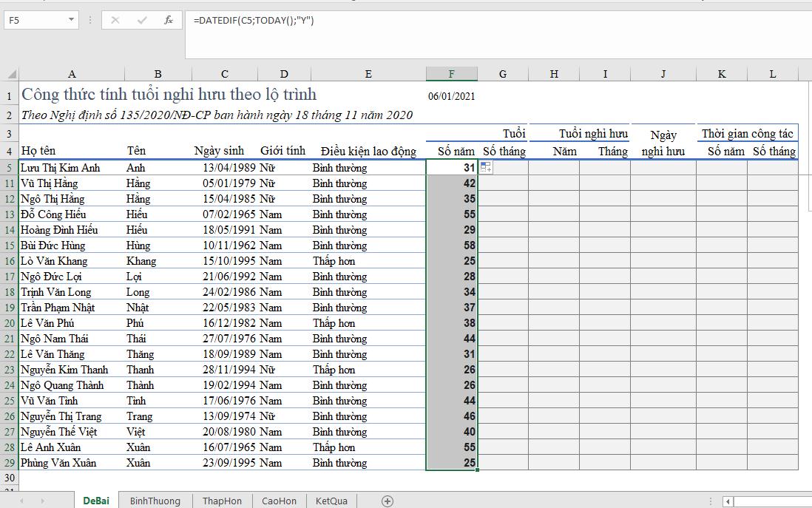Image resolution: width=812 pixels, height=508 pixels.
Task: Select the Nghị định số 135/2020 subtitle
Action: pos(217,115)
